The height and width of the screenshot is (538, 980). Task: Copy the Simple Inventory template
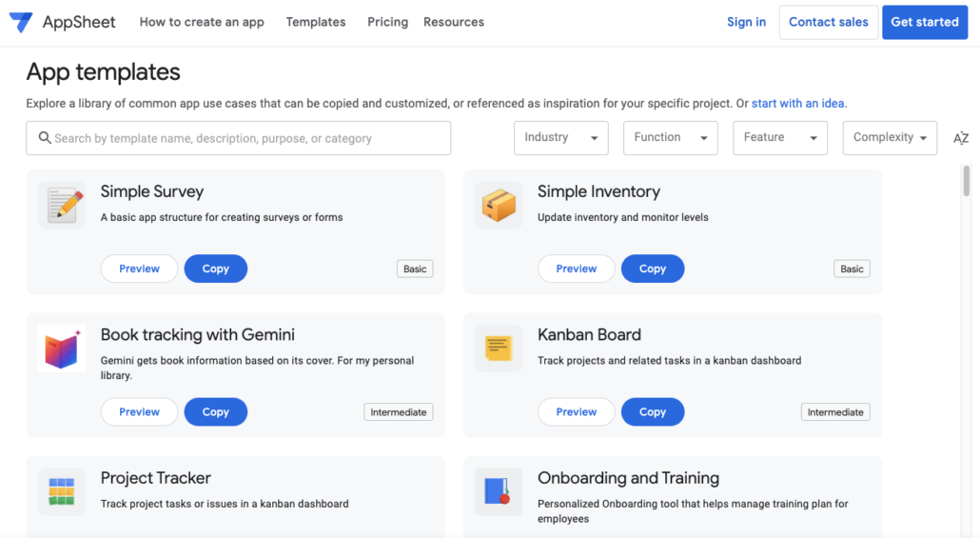(x=653, y=269)
